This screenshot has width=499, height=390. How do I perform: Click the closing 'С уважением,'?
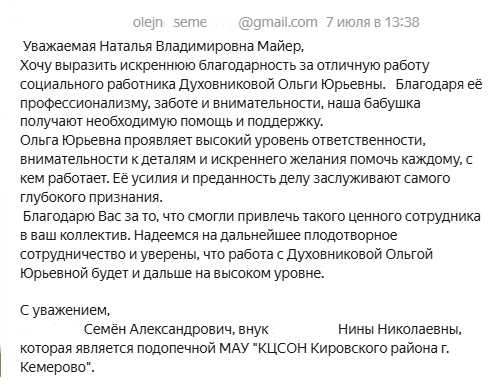click(x=65, y=311)
